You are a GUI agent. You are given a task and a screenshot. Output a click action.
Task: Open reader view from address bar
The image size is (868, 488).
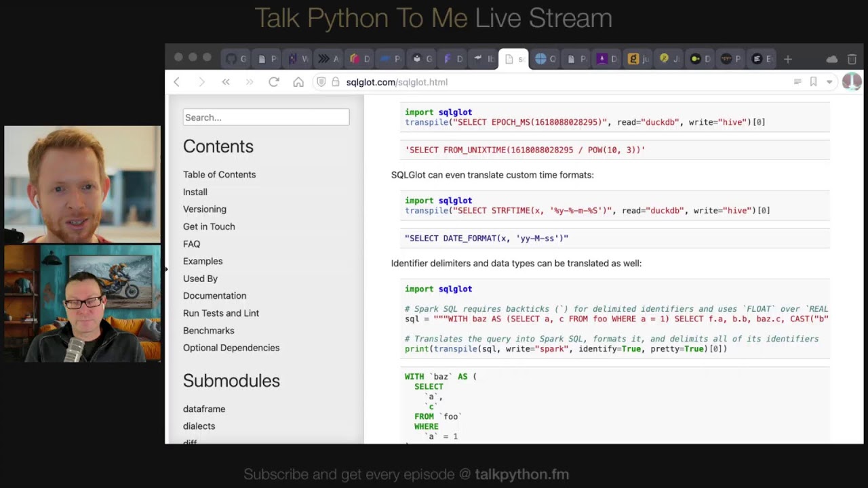[x=797, y=82]
